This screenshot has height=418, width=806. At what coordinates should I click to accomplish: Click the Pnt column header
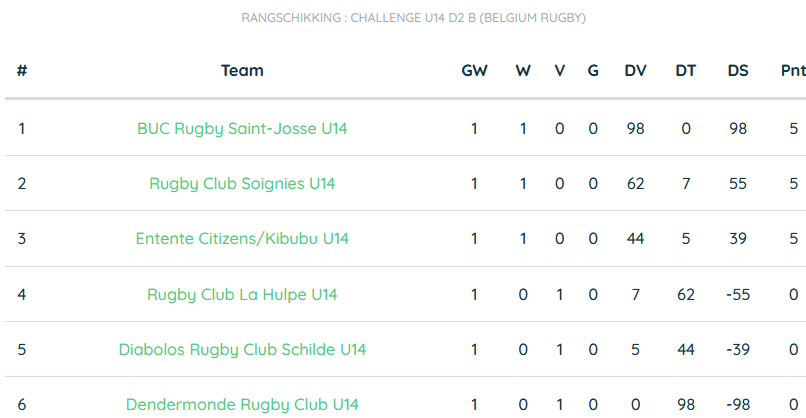793,70
